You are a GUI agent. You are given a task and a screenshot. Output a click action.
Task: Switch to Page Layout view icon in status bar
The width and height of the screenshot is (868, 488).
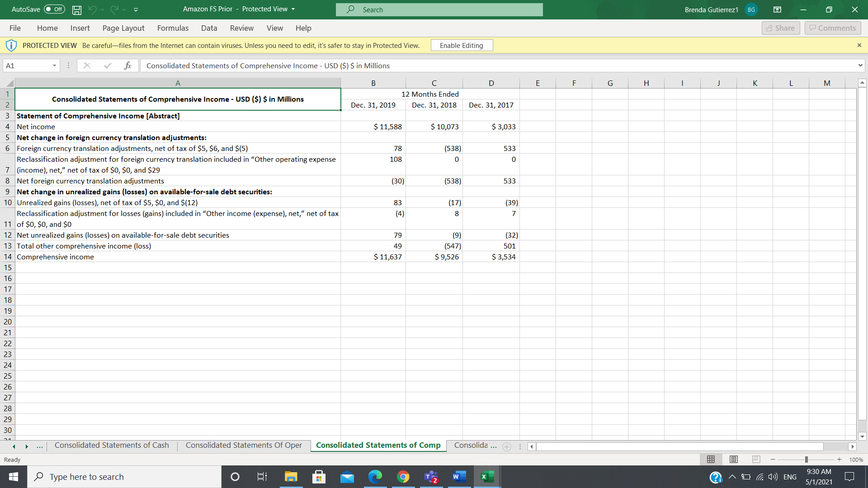pyautogui.click(x=733, y=459)
